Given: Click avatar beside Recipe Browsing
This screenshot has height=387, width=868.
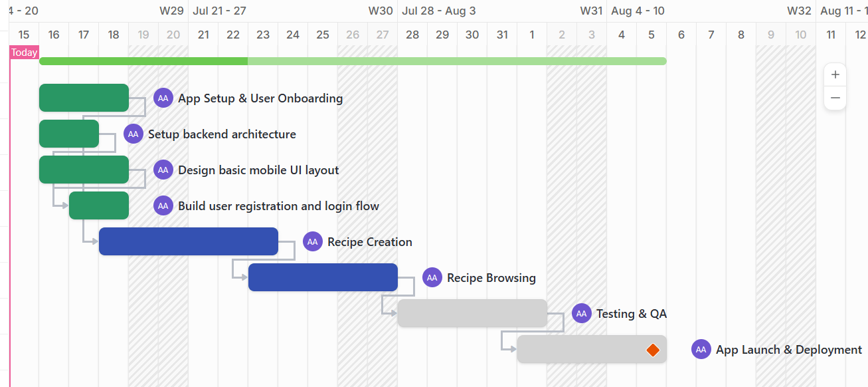Looking at the screenshot, I should (432, 278).
